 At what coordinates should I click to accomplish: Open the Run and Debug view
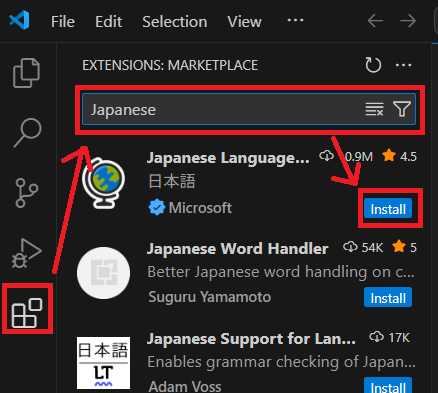tap(26, 253)
